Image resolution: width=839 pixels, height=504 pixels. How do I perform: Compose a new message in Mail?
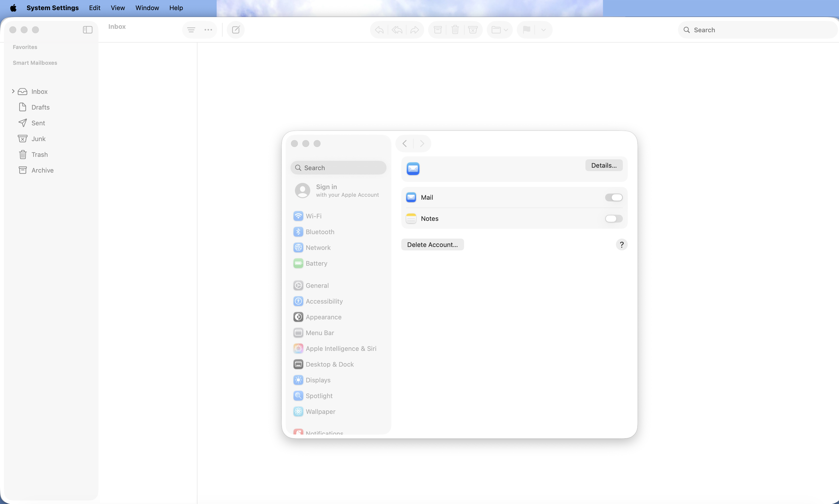pyautogui.click(x=236, y=30)
